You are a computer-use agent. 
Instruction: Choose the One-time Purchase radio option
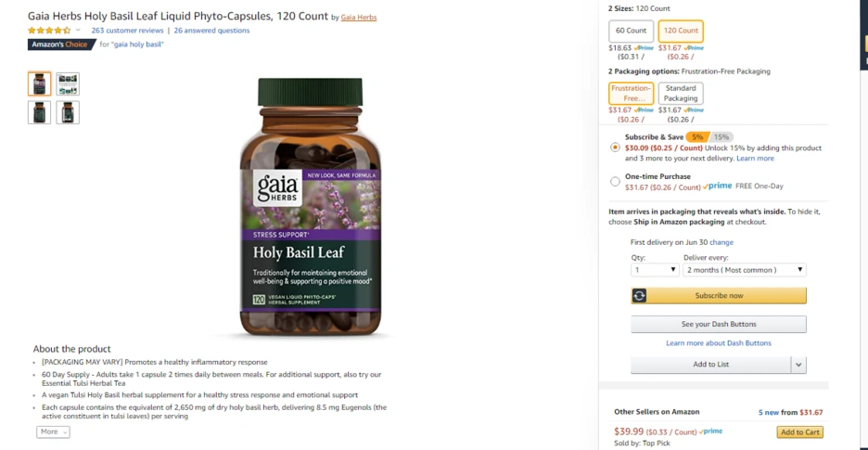(x=615, y=181)
